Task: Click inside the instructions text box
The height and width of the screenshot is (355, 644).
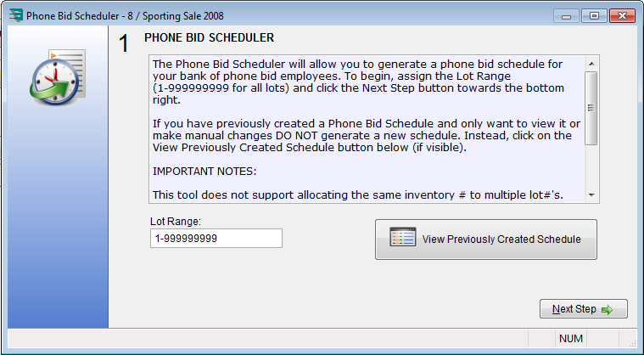Action: point(365,129)
